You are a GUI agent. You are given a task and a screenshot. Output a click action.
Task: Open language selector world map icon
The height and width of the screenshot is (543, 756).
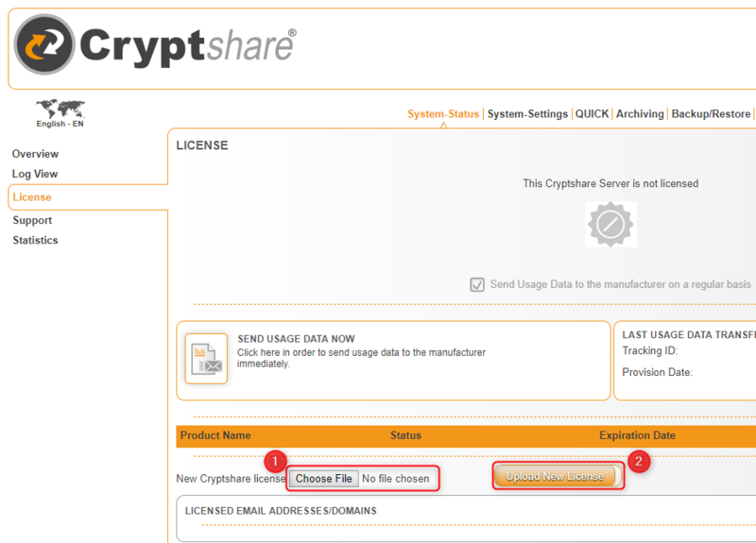[x=60, y=109]
